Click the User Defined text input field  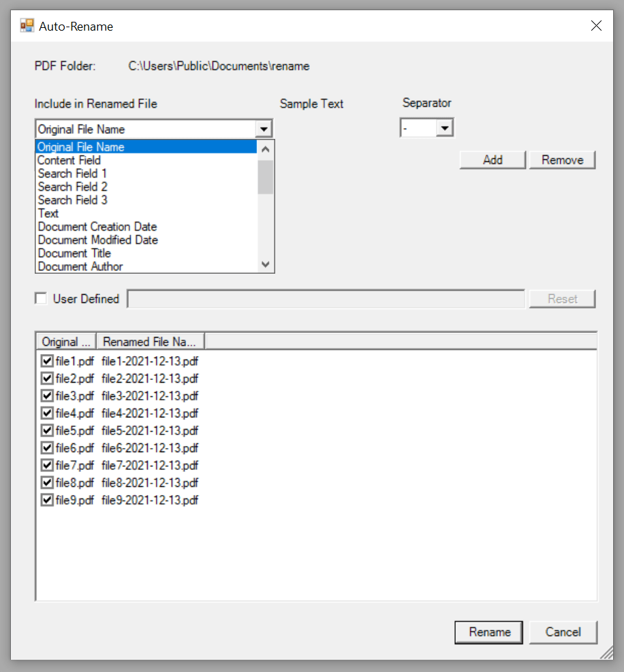coord(326,298)
